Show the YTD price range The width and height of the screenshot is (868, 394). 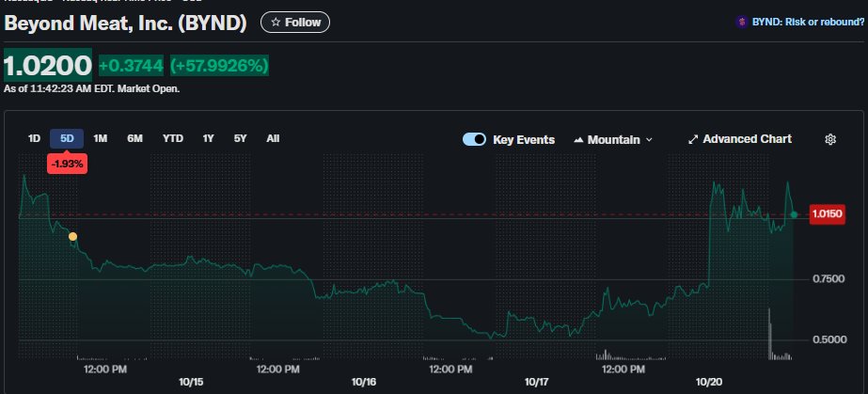point(173,138)
